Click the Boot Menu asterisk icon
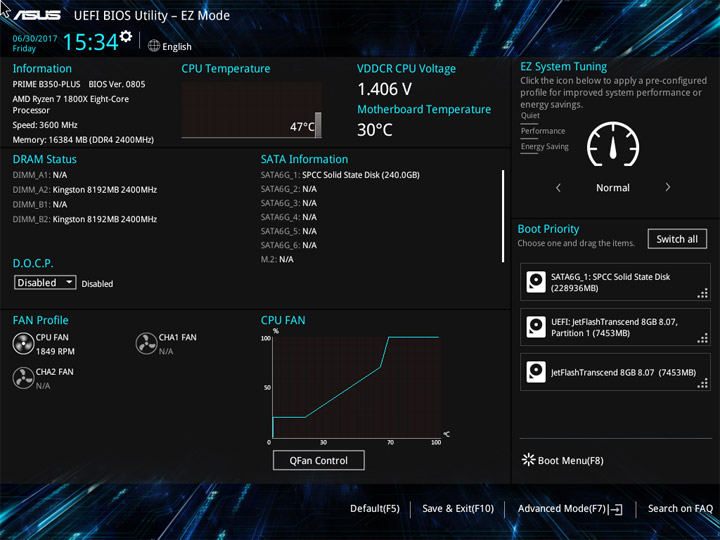Screen dimensions: 720x540 (x=529, y=460)
